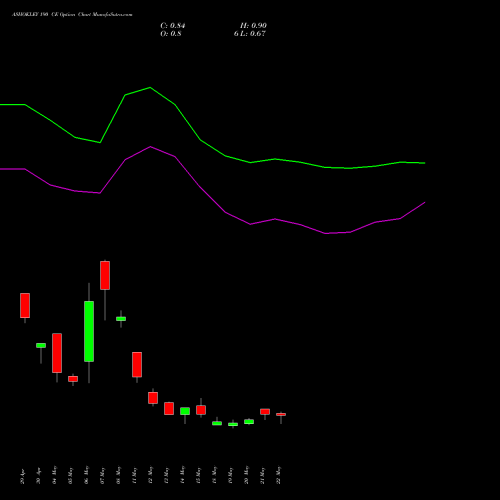Click the high value 'H: 0.90'

point(253,26)
